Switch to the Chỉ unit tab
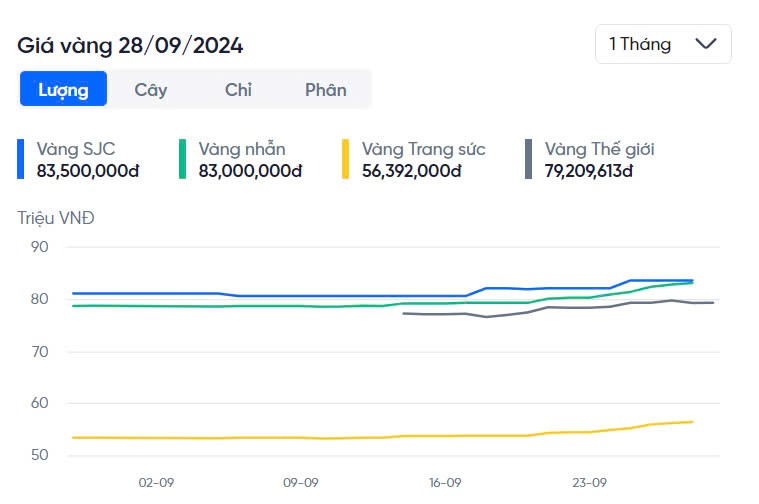This screenshot has height=504, width=759. 238,89
